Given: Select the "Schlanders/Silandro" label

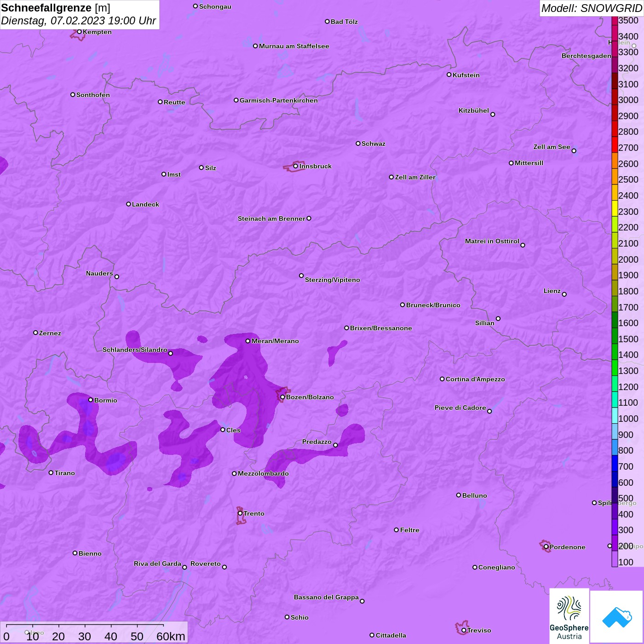Looking at the screenshot, I should (135, 350).
